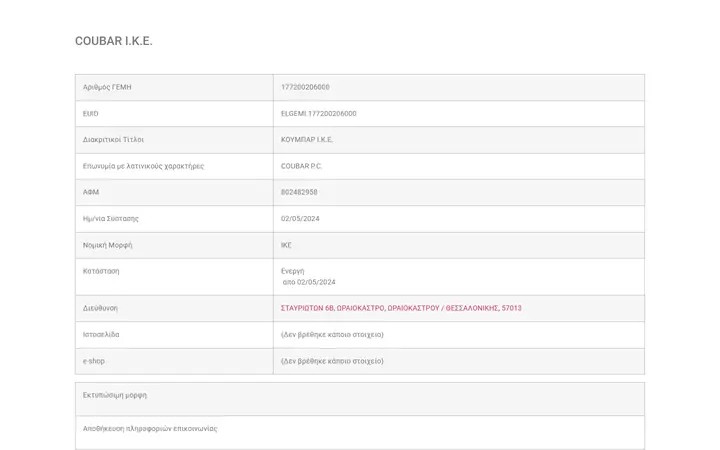Click the COUBAR Ι.Κ.Ε. page heading
Viewport: 720px width, 450px height.
[113, 41]
